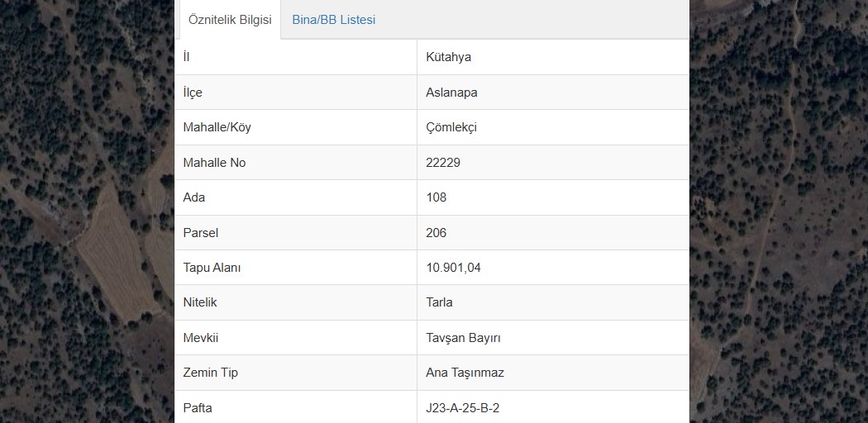Viewport: 868px width, 423px height.
Task: Select the Parsel value 206
Action: pyautogui.click(x=436, y=233)
